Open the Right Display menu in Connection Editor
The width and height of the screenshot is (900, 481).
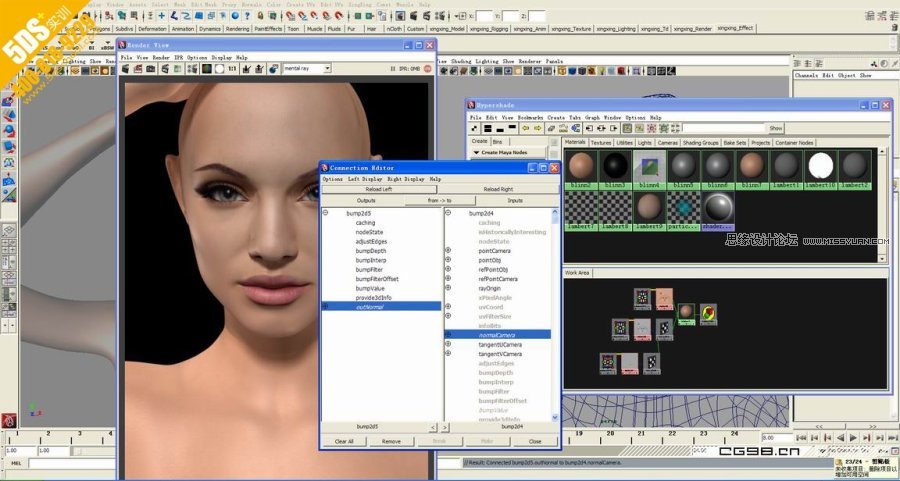click(x=406, y=179)
